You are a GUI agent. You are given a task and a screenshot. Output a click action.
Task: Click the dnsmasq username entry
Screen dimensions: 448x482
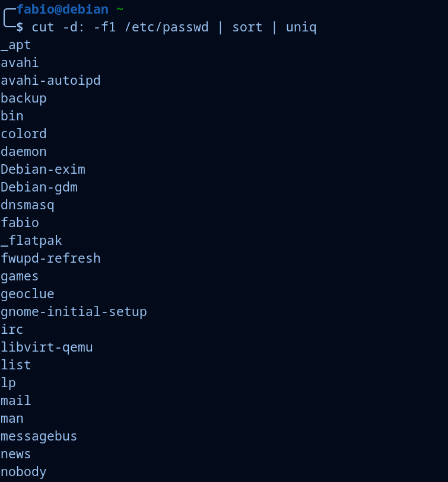pyautogui.click(x=27, y=205)
